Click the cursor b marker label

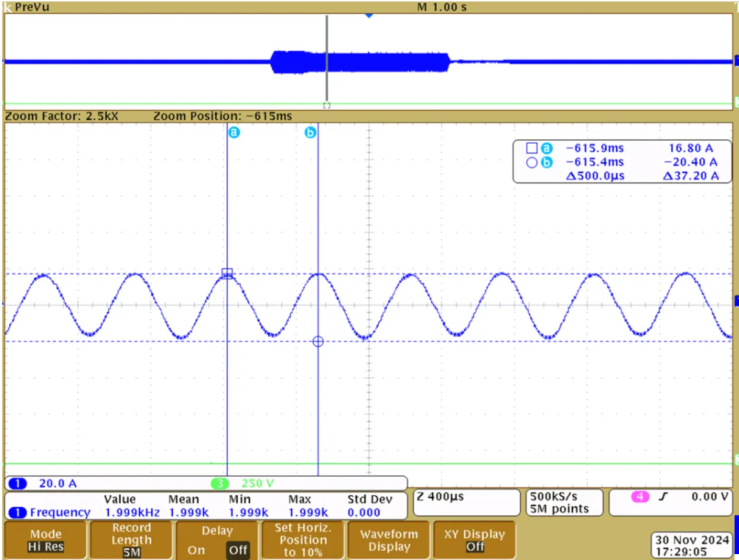pos(309,133)
